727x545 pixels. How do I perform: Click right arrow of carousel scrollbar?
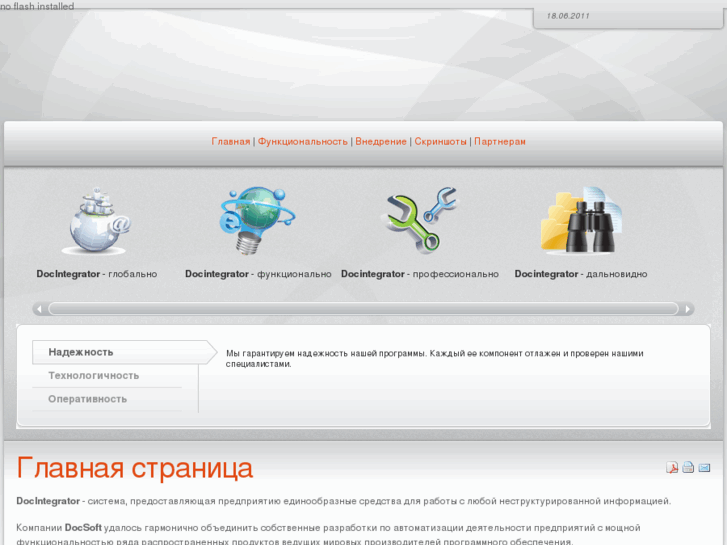(688, 309)
